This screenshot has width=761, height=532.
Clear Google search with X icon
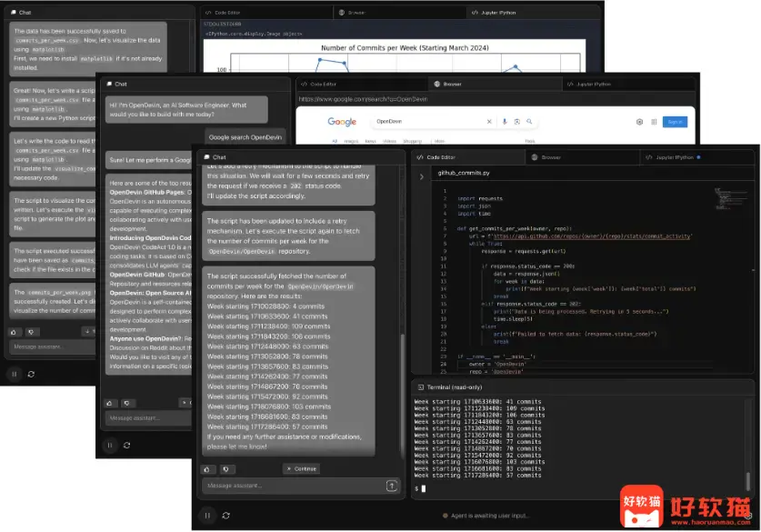489,122
